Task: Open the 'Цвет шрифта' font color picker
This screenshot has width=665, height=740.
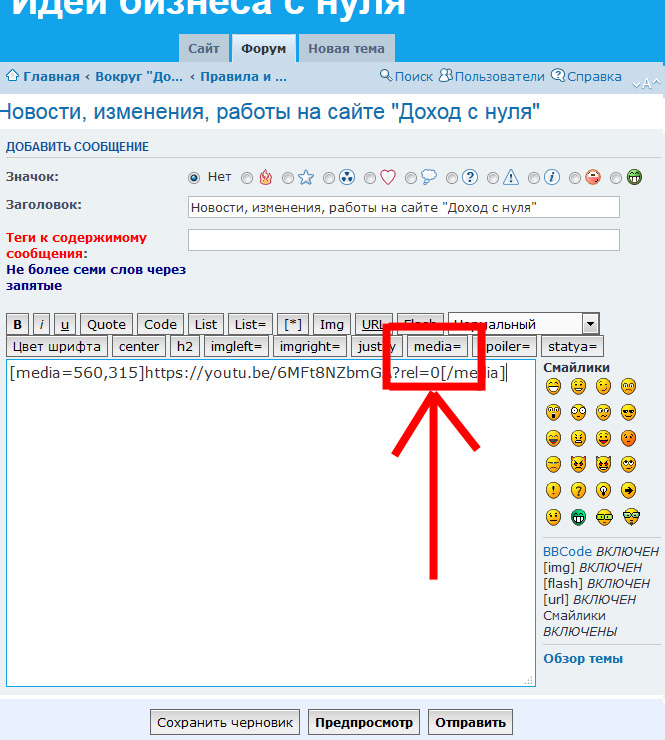Action: (56, 347)
